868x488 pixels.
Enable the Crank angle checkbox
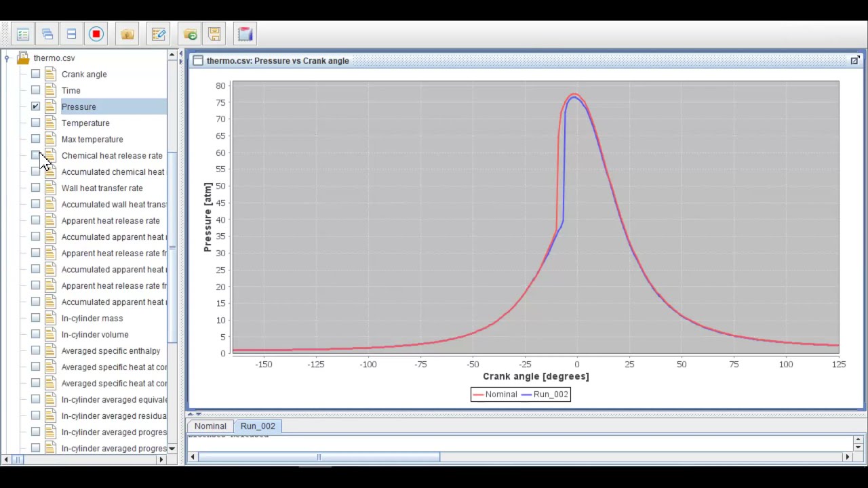pyautogui.click(x=35, y=75)
